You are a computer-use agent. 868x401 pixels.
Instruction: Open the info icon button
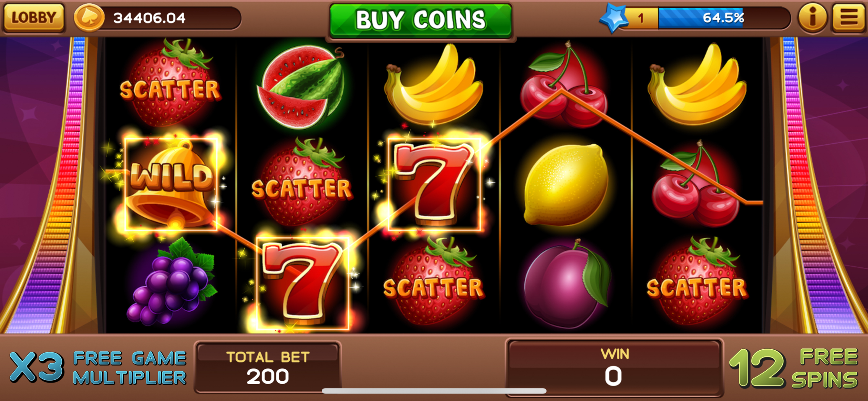click(x=812, y=17)
